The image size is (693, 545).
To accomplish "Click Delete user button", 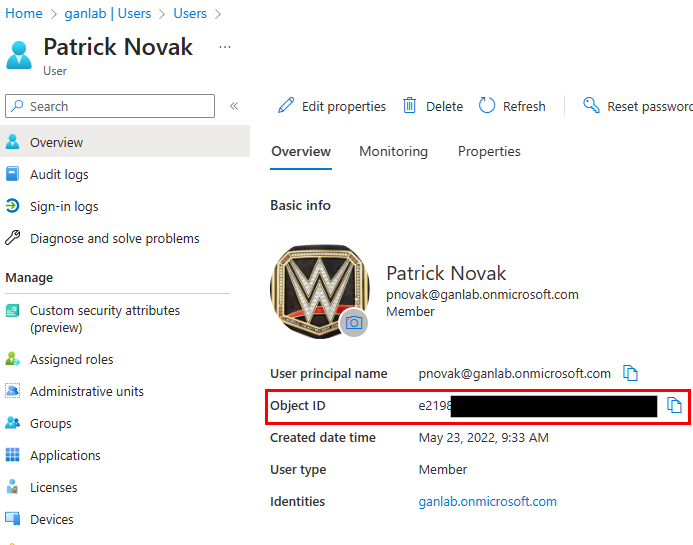I will (x=433, y=106).
